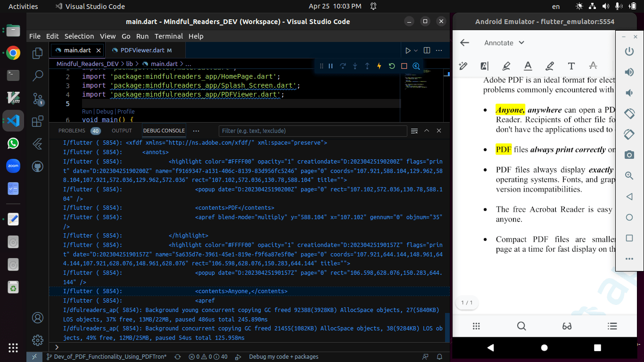Open emulator extended controls three dots

point(629,259)
